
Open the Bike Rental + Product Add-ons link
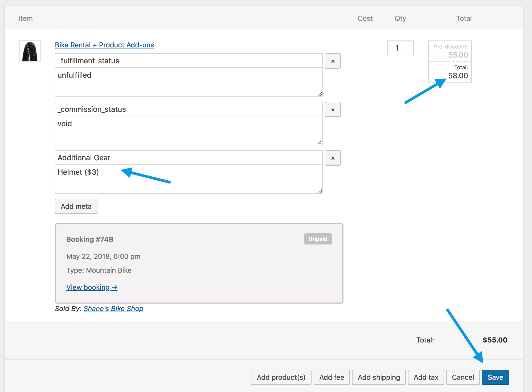click(104, 45)
